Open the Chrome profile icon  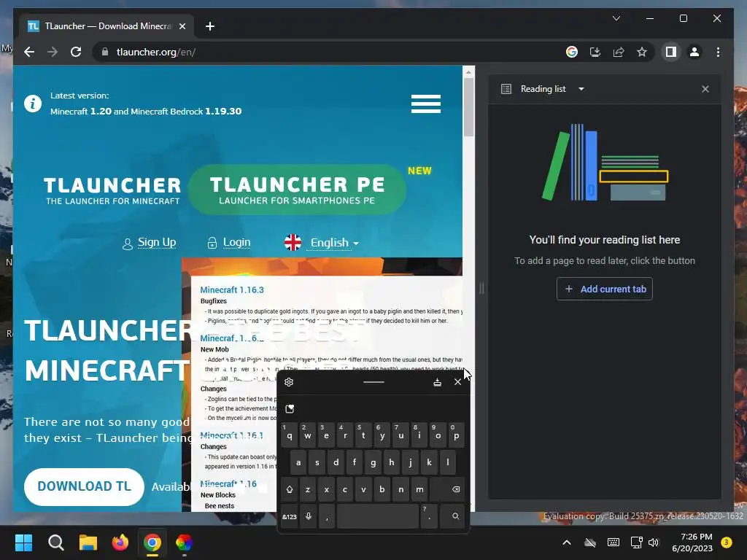click(x=694, y=52)
